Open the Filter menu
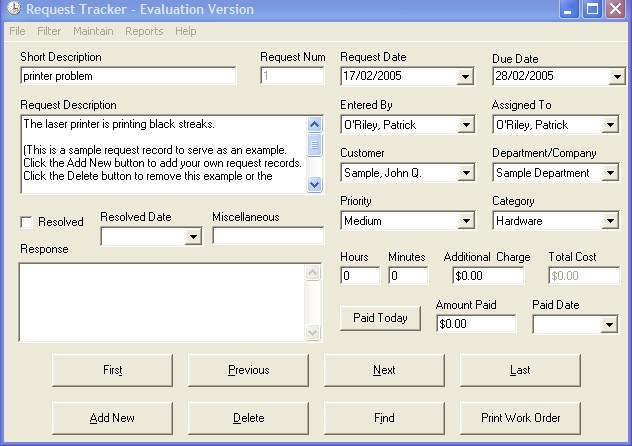The width and height of the screenshot is (632, 446). [x=49, y=31]
